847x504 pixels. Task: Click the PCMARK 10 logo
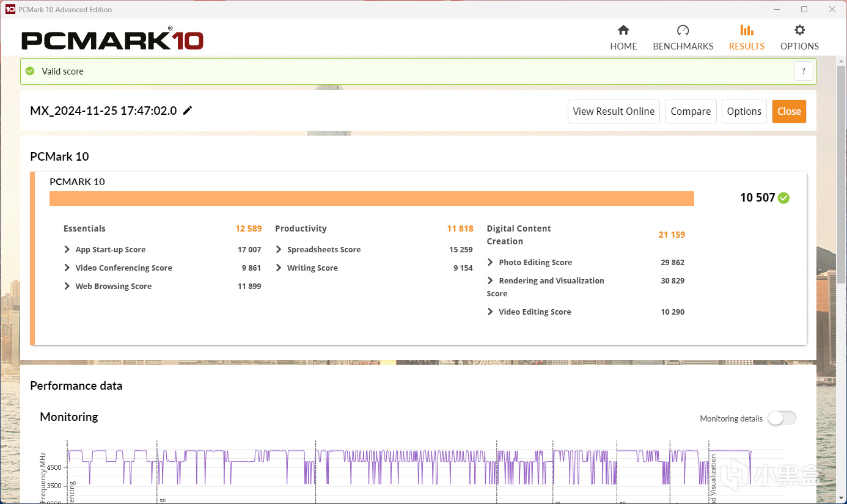click(112, 39)
